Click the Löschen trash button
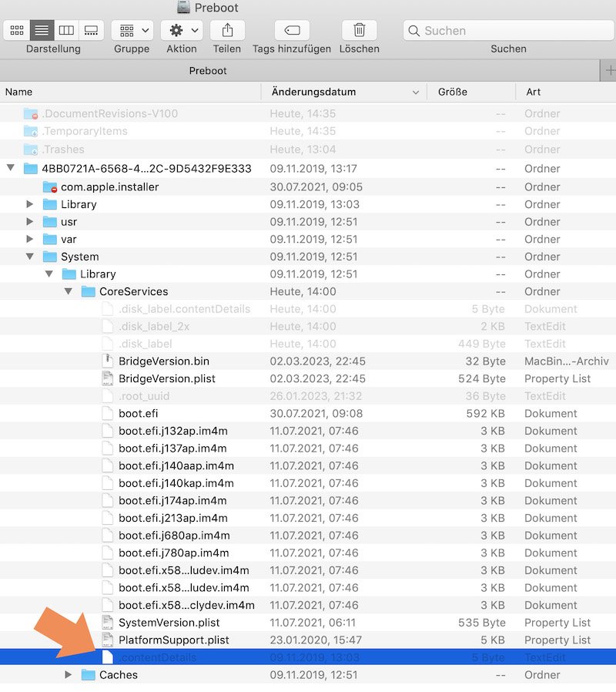Viewport: 616px width, 692px height. (x=360, y=31)
